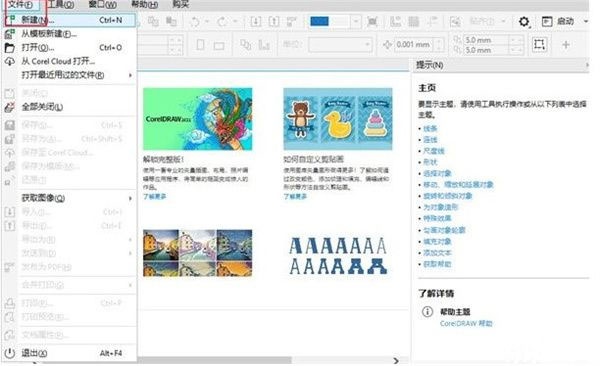Click the Redo arrow icon

222,21
